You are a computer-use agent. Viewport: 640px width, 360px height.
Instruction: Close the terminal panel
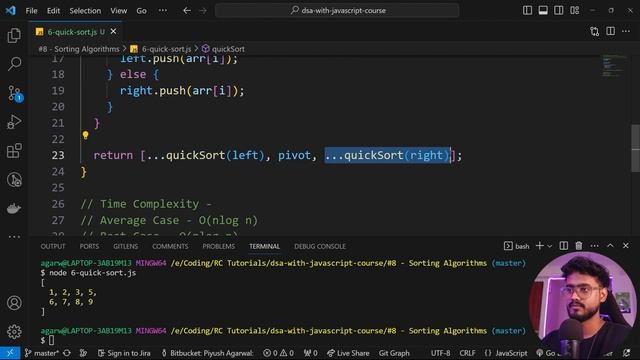coord(626,246)
